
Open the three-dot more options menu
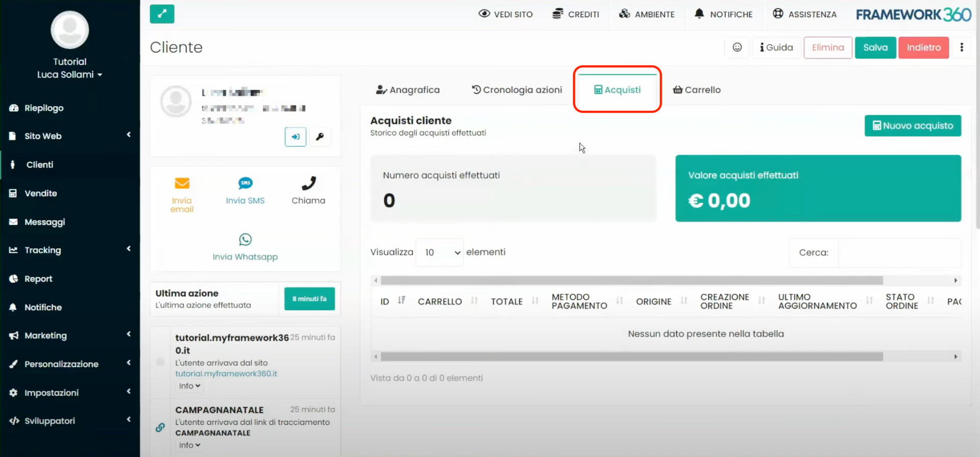962,47
